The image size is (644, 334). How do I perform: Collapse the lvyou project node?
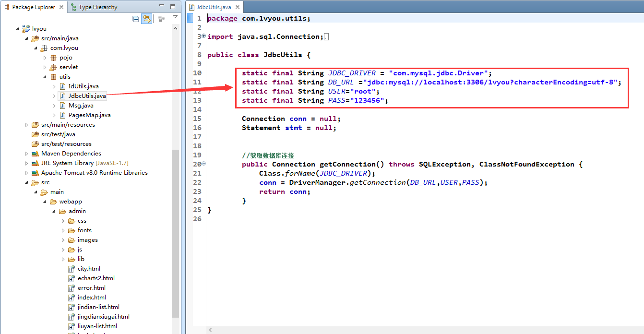click(18, 29)
